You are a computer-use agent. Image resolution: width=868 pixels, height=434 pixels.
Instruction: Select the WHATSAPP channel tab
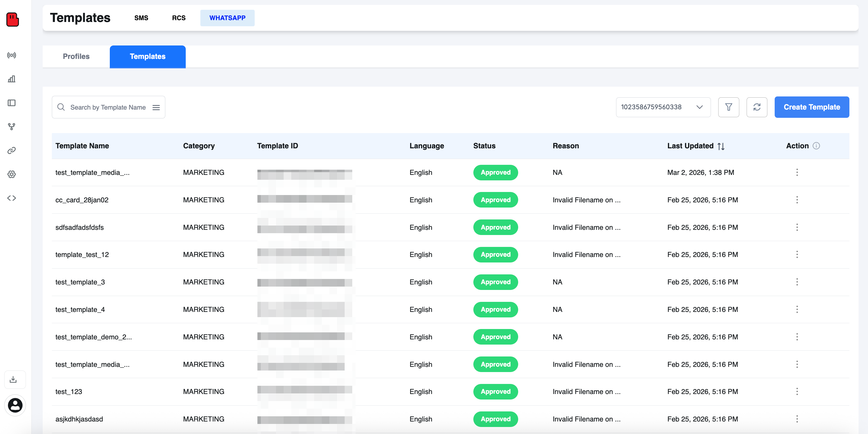click(228, 18)
